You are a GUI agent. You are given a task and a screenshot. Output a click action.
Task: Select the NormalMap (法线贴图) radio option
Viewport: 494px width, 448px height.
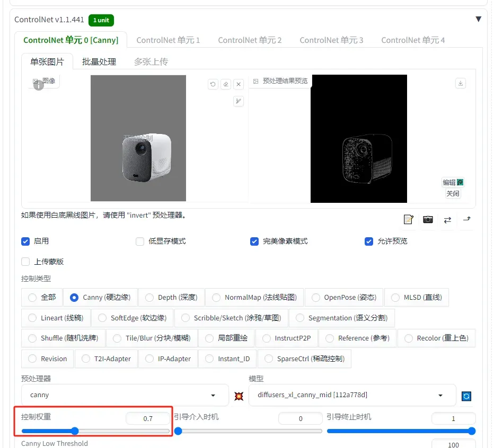254,298
